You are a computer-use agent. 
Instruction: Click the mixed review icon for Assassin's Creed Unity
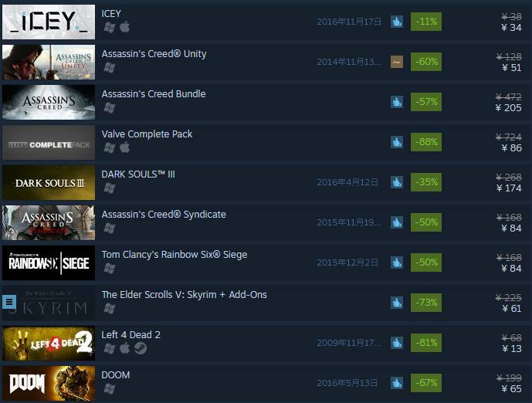click(x=397, y=62)
